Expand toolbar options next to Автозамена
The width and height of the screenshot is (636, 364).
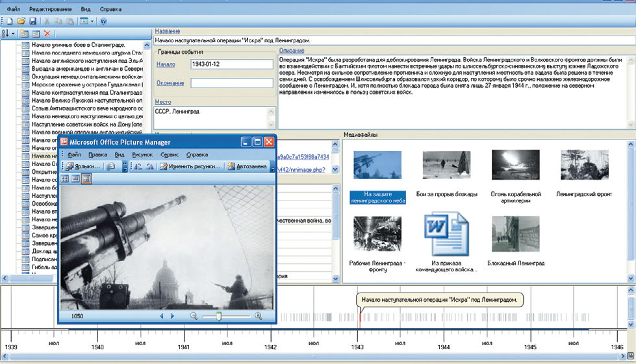272,167
